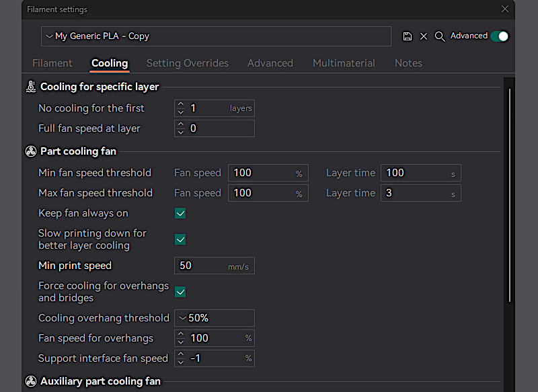Decrease No cooling for the first layers value
538x392 pixels.
pos(181,112)
